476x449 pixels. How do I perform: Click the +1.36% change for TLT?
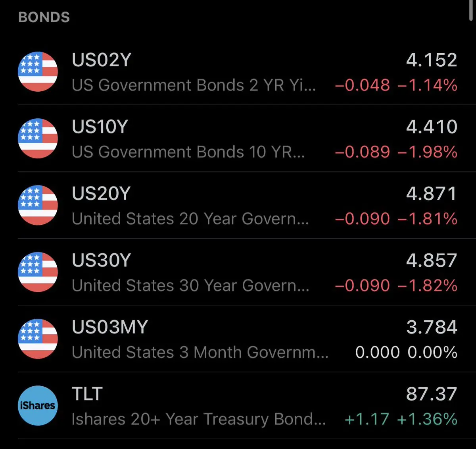click(x=427, y=419)
